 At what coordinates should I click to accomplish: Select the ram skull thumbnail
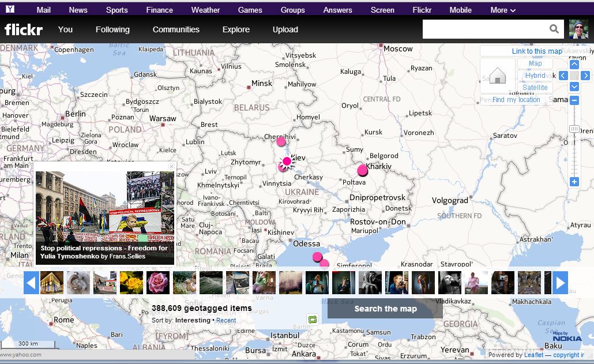coord(78,283)
